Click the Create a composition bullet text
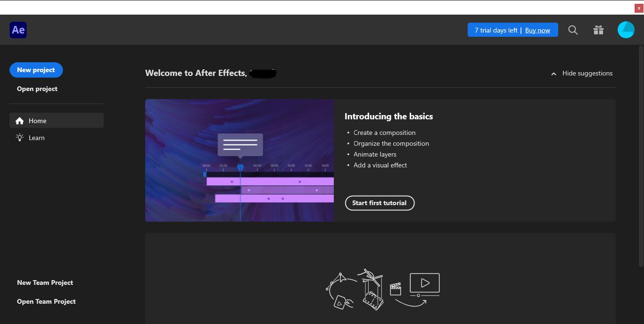 click(x=385, y=133)
